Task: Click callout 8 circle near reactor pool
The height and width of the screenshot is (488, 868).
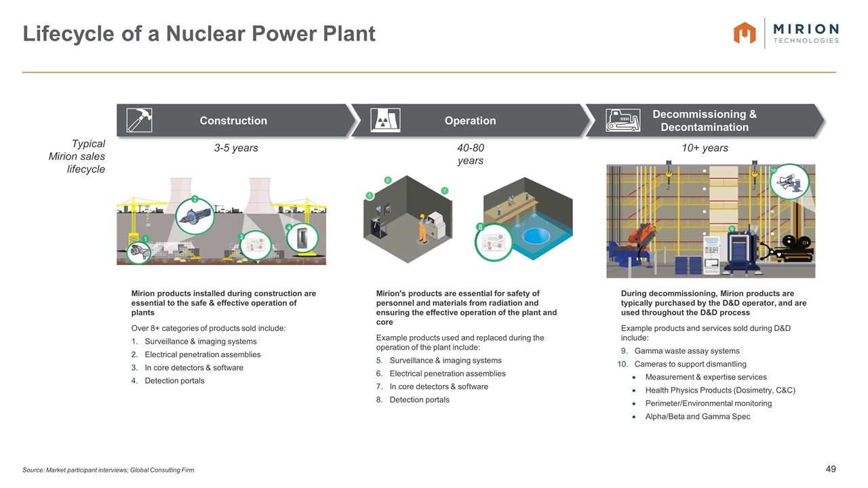Action: click(493, 242)
